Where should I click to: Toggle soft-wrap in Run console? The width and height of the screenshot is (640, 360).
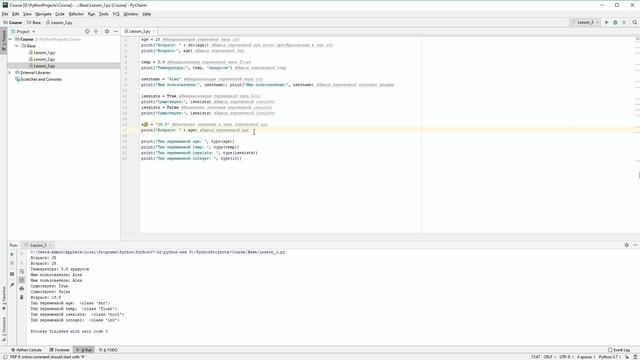pyautogui.click(x=22, y=271)
